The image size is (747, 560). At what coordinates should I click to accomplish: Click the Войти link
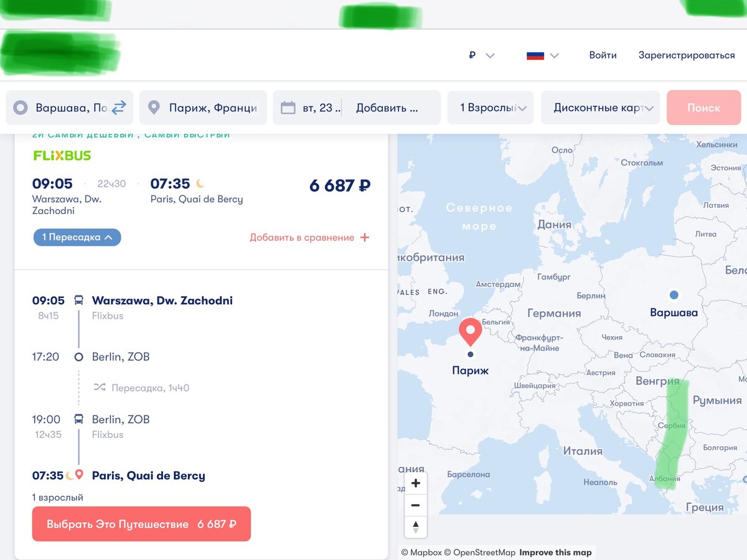[602, 55]
